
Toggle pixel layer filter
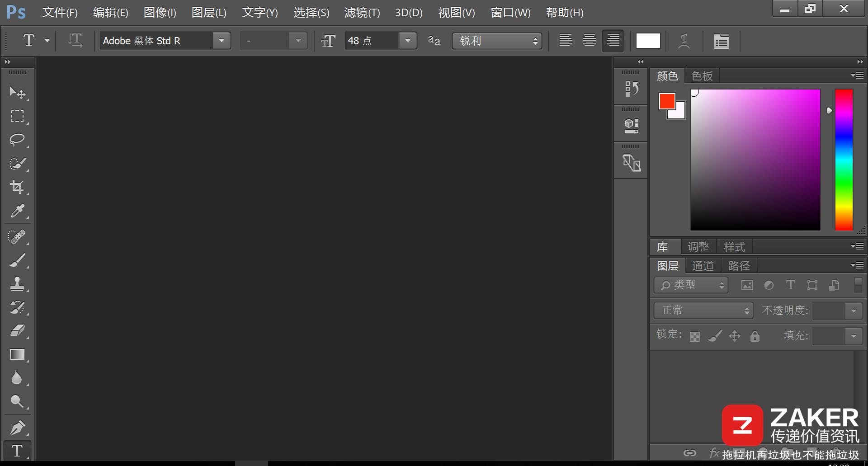pos(747,285)
